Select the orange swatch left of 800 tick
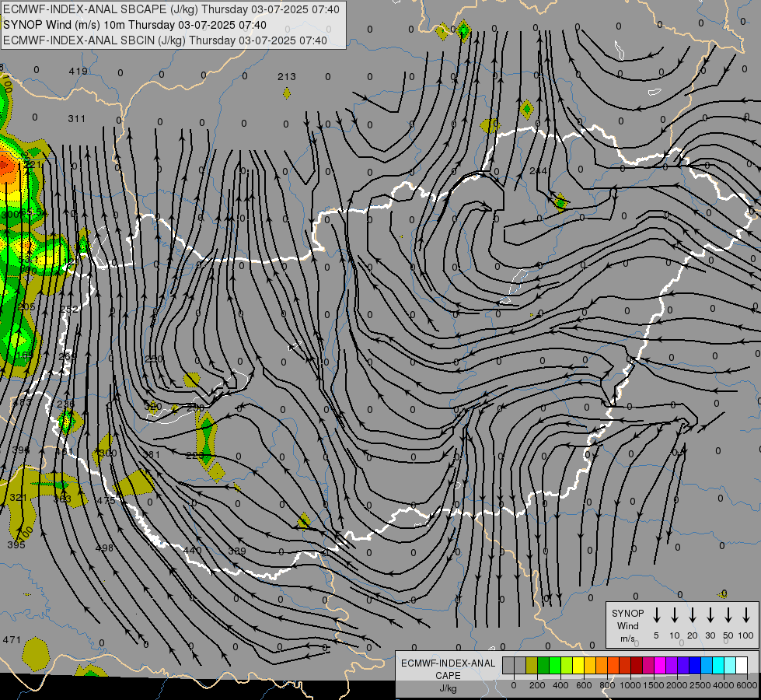Viewport: 761px width, 700px height. [602, 666]
